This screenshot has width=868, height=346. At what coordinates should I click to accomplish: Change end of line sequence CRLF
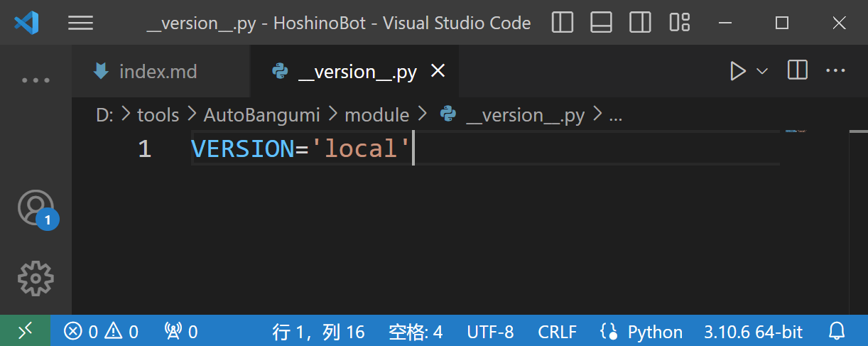point(558,331)
